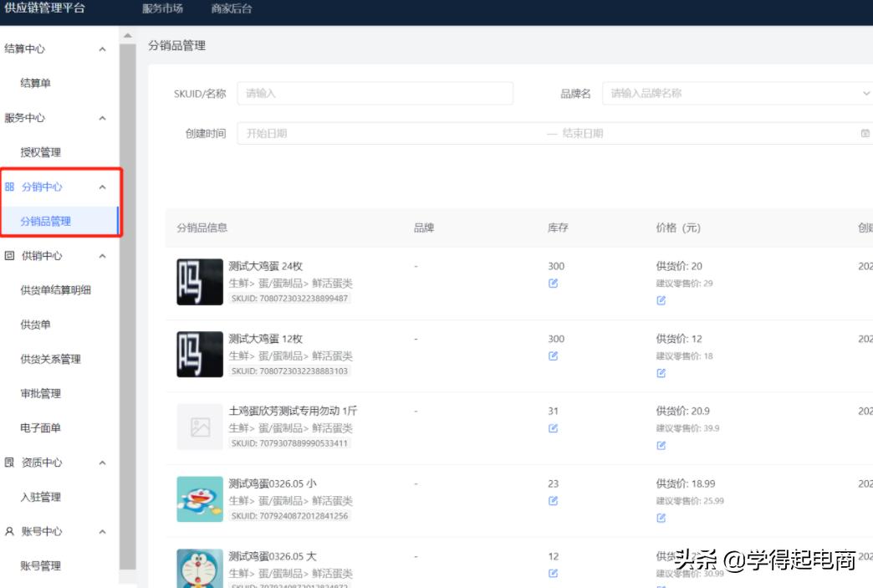The image size is (873, 588).
Task: Collapse the 分销中心 section
Action: click(x=102, y=187)
